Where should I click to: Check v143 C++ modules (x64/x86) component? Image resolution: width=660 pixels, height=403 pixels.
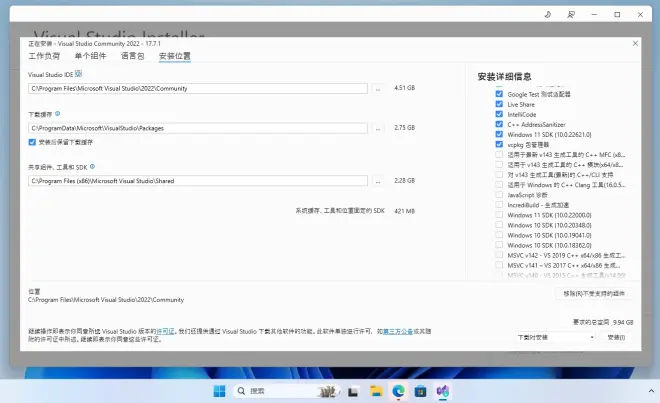[499, 165]
